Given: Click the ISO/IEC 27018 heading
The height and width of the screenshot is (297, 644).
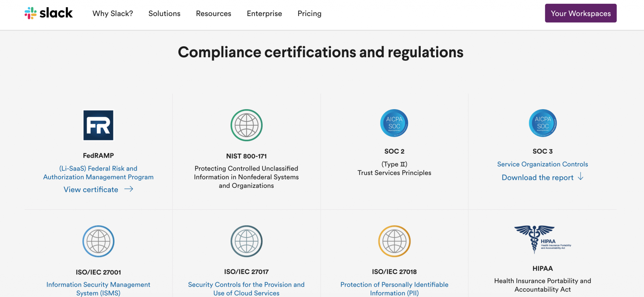Looking at the screenshot, I should pos(394,272).
